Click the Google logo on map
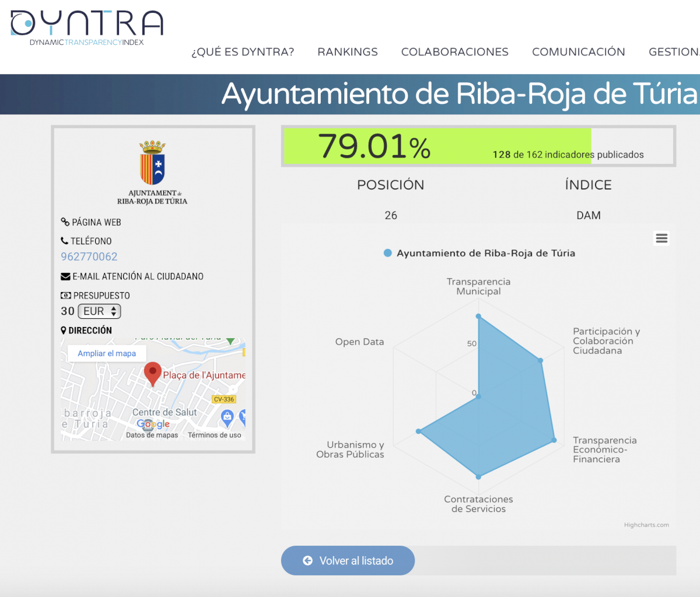The height and width of the screenshot is (597, 700). point(153,424)
